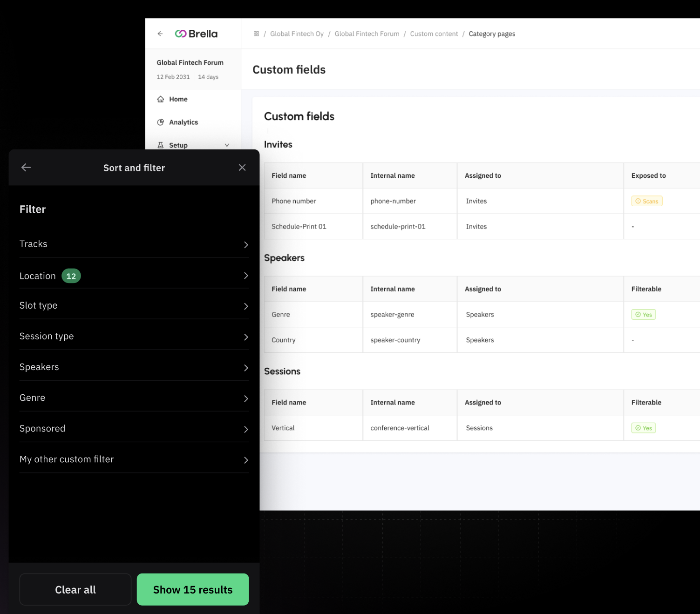Select the Schedule-Print 01 field name cell
This screenshot has height=614, width=700.
[x=313, y=227]
